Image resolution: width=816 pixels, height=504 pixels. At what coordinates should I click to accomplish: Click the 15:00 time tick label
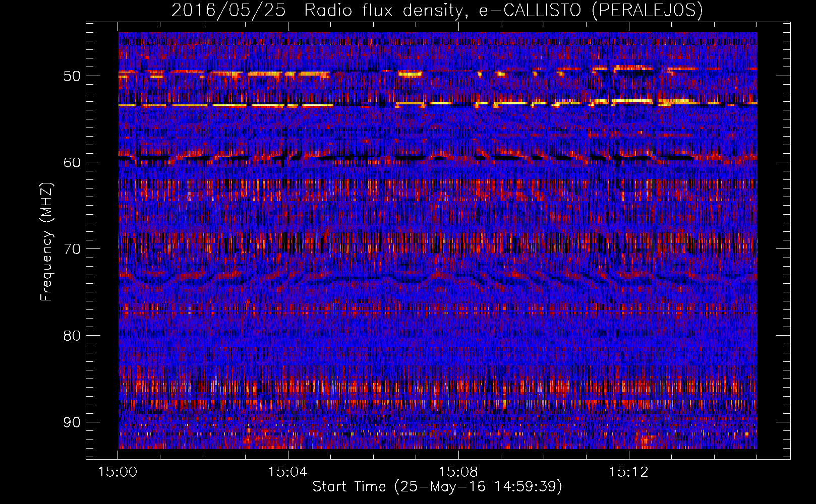click(x=118, y=472)
